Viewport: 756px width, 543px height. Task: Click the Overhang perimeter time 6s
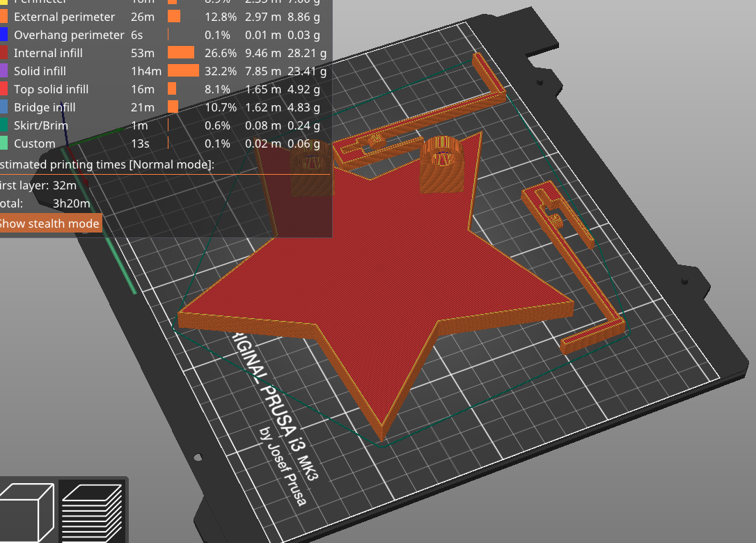[x=137, y=36]
